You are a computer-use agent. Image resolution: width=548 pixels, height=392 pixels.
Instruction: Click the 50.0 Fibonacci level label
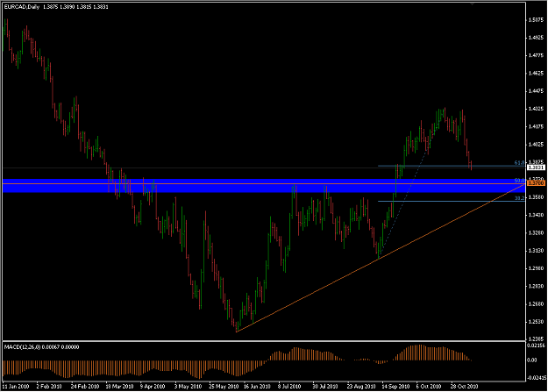point(519,181)
